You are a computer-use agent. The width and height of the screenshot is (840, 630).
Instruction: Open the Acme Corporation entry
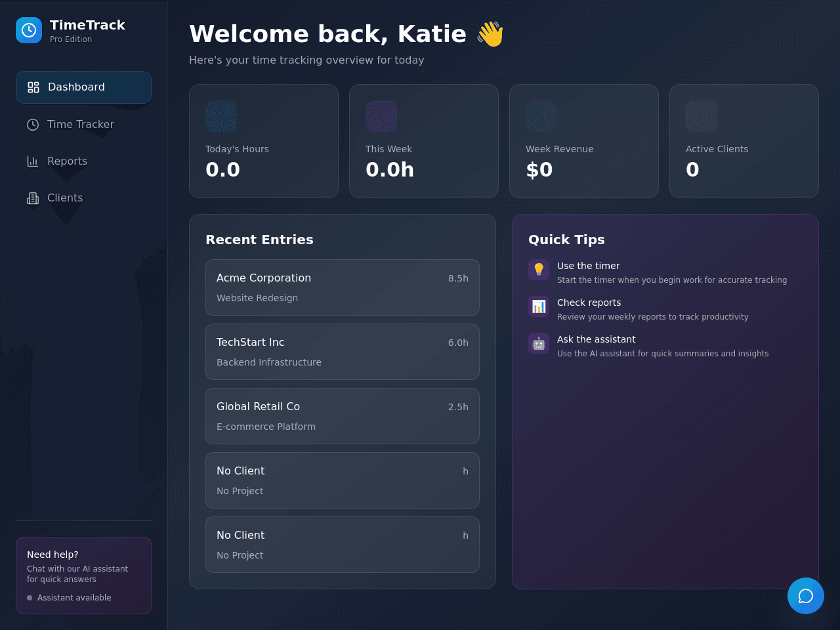(343, 287)
